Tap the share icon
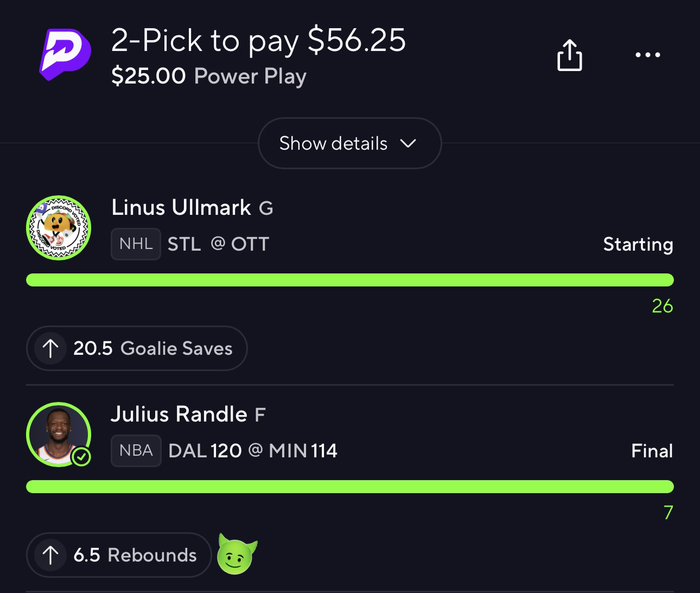Screen dimensions: 700x593 click(569, 55)
